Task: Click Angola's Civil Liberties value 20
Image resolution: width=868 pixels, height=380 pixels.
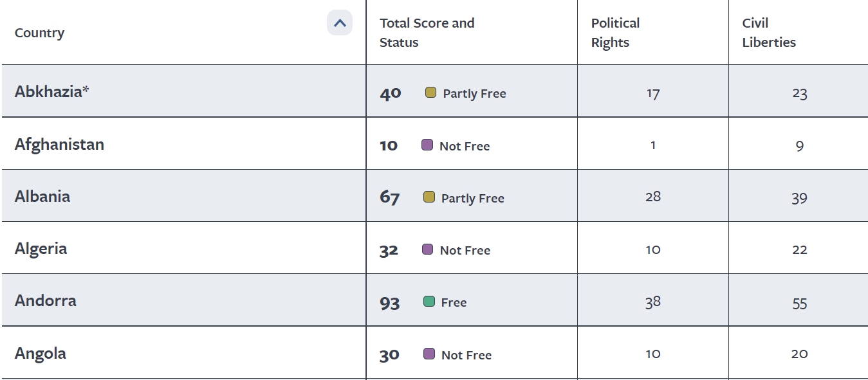Action: [799, 354]
